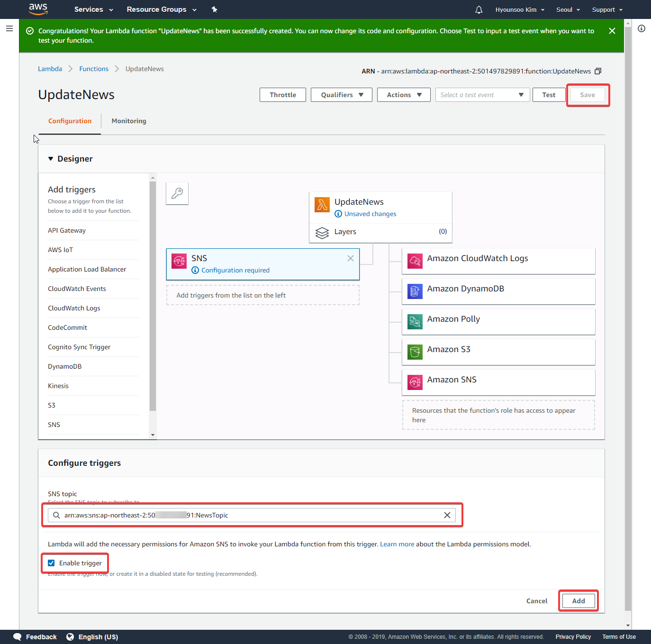Select the Layers stack icon

click(x=322, y=233)
